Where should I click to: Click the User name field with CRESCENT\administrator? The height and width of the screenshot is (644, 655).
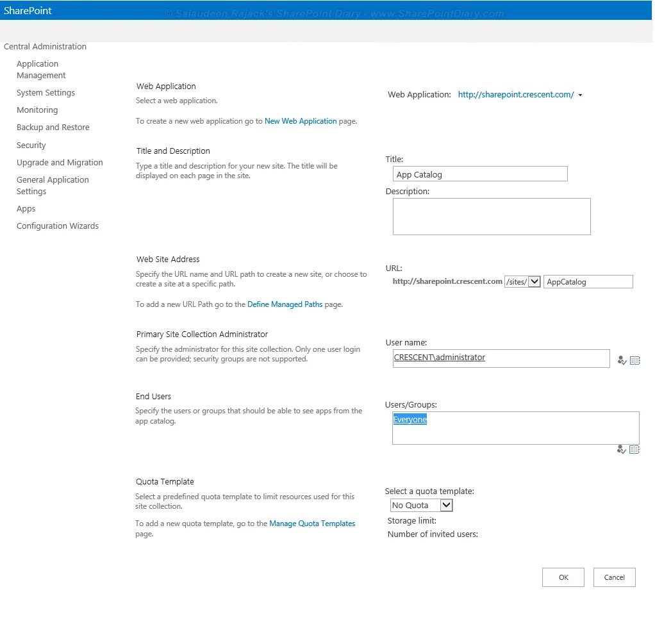(501, 358)
